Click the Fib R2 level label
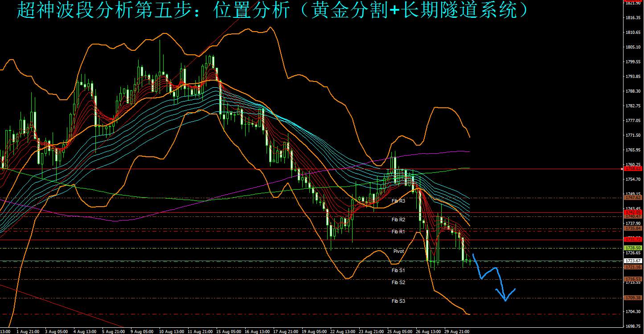The height and width of the screenshot is (334, 644). [398, 220]
